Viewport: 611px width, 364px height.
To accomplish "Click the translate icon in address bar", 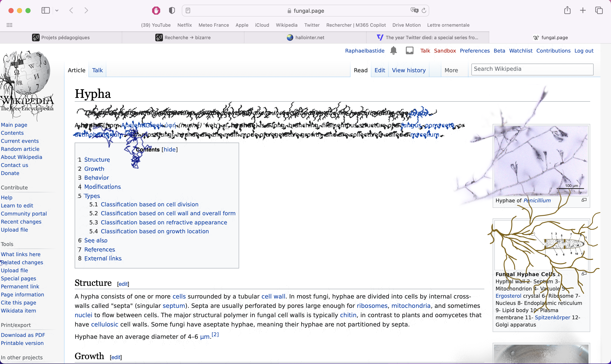I will (x=414, y=10).
